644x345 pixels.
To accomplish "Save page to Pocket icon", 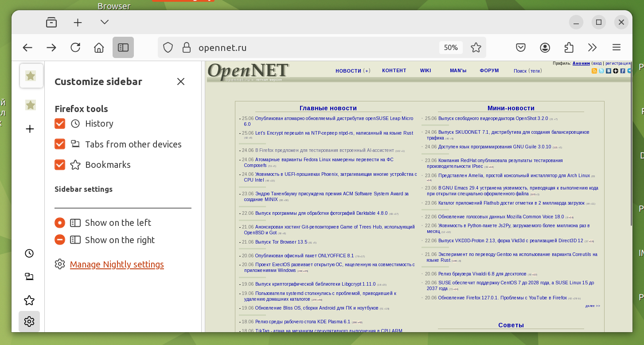I will click(521, 47).
